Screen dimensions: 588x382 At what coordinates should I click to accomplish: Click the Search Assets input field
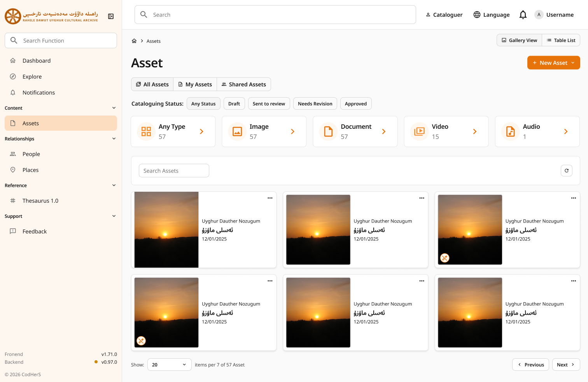pyautogui.click(x=174, y=171)
